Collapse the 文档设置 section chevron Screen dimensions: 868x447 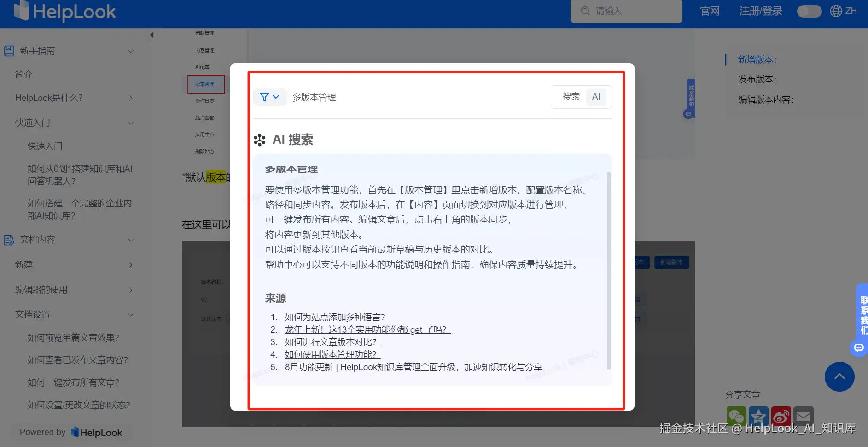pos(131,315)
